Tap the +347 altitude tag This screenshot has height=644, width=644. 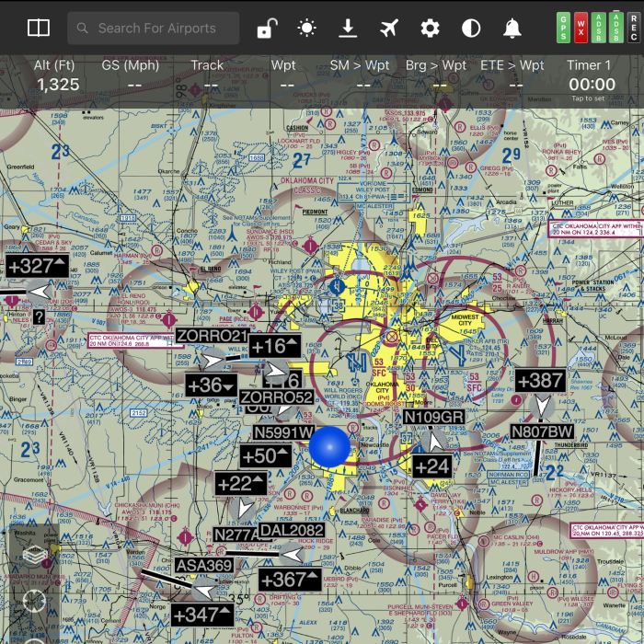202,615
